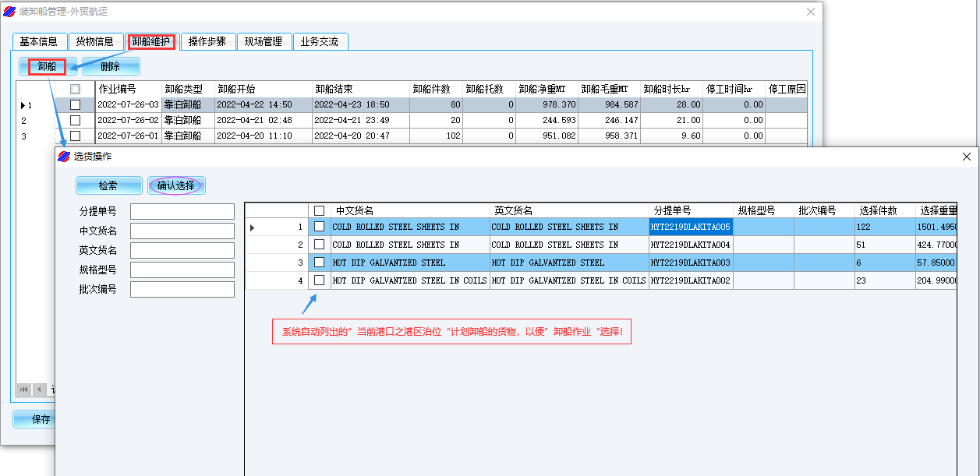Focus the 规格型号 text box
This screenshot has height=476, width=980.
pyautogui.click(x=182, y=270)
